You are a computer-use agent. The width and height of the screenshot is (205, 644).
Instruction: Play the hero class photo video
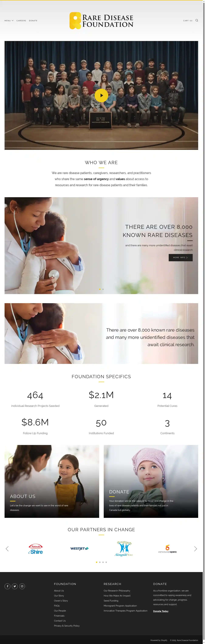101,95
